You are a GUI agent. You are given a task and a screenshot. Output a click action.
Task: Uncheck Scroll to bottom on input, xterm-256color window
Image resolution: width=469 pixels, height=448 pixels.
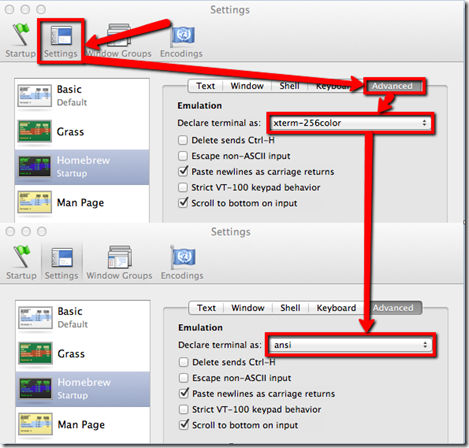coord(183,203)
